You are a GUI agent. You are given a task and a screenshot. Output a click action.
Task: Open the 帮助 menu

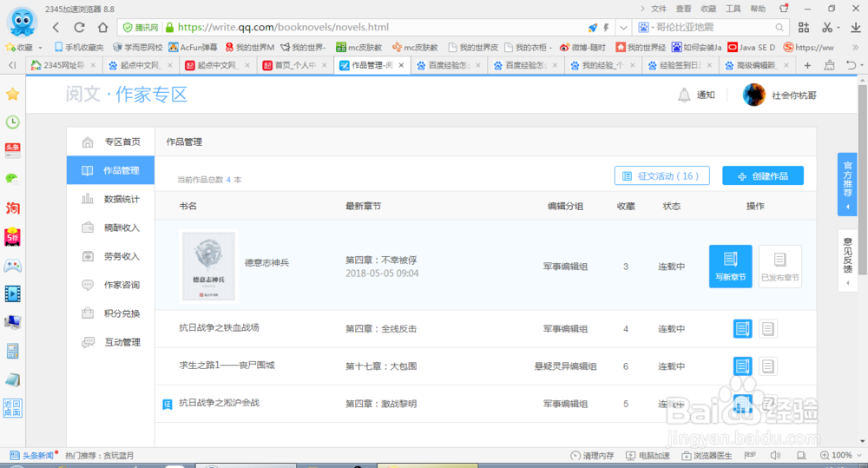pyautogui.click(x=758, y=9)
